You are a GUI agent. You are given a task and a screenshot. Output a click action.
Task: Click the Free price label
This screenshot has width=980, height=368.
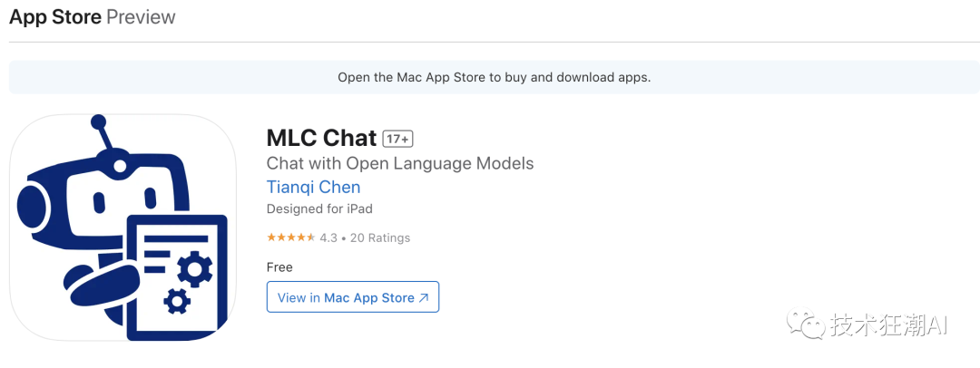(x=279, y=266)
